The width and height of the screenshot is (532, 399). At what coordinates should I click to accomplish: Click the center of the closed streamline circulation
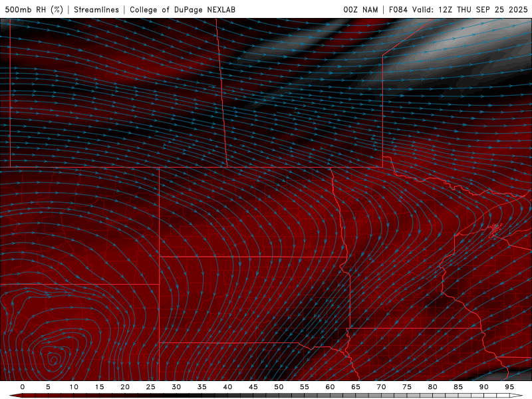click(x=54, y=359)
